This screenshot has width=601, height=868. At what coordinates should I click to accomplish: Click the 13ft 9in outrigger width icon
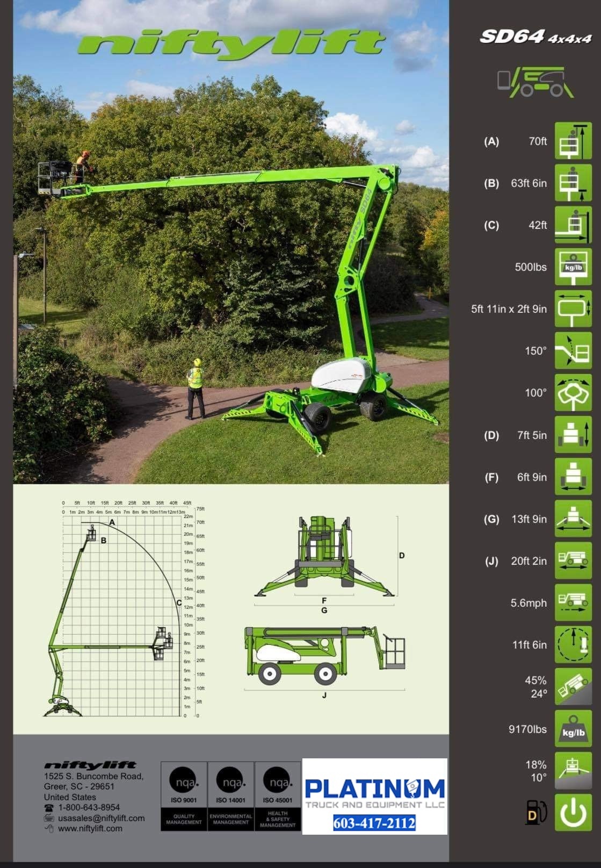573,519
